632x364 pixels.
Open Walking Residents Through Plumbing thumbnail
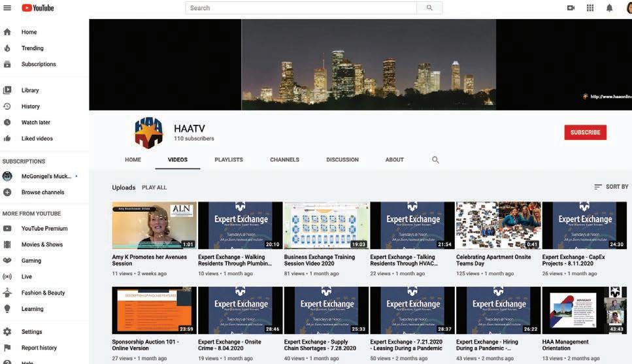click(241, 225)
